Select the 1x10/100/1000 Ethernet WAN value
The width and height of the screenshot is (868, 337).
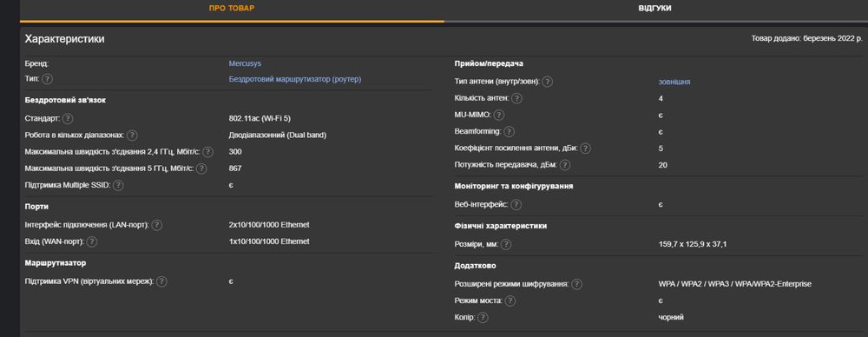tap(269, 241)
